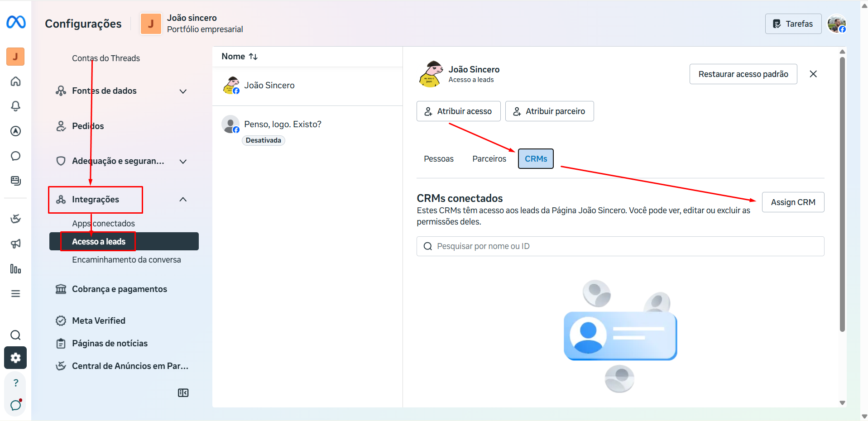
Task: Open the megaphone ads icon
Action: (x=15, y=244)
